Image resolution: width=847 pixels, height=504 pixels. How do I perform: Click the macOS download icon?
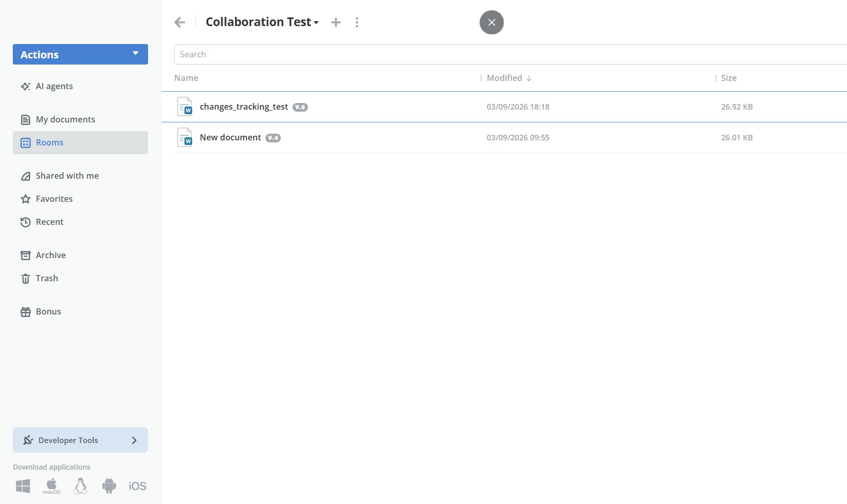pos(52,486)
